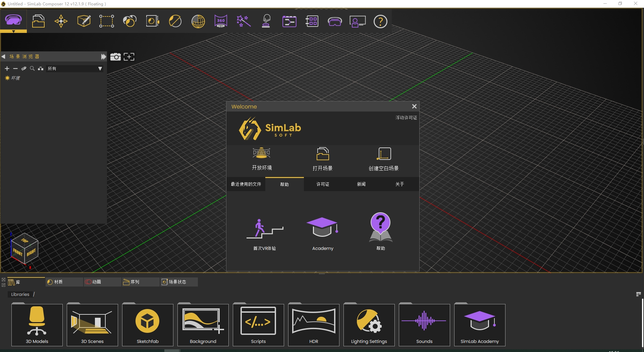Expand the panel using the double-arrow button
The image size is (644, 352).
tap(103, 56)
